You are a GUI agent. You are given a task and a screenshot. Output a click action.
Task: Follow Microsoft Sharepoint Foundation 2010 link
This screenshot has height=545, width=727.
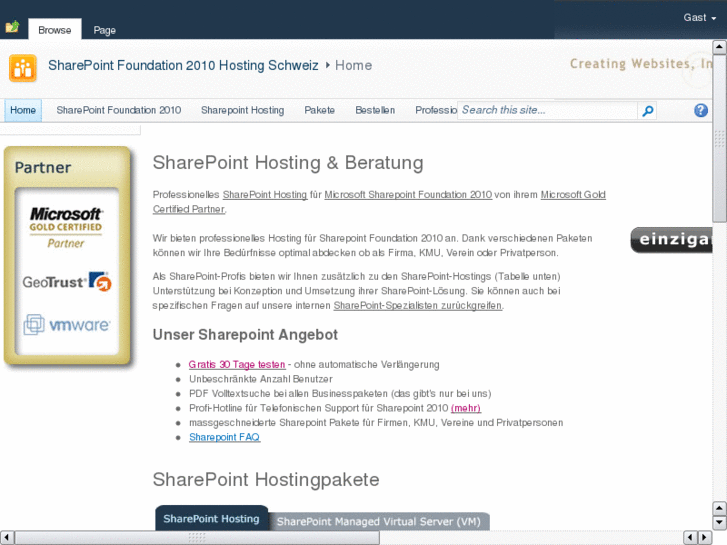[x=408, y=195]
